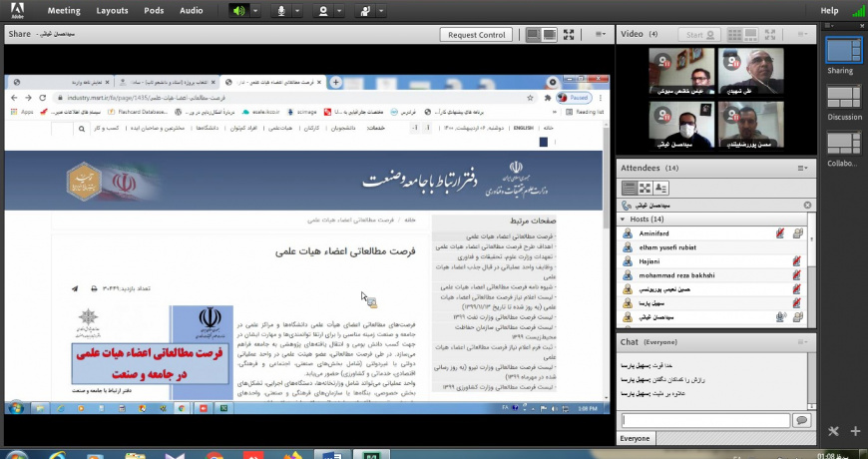Select attendee Aminifard
The height and width of the screenshot is (459, 868).
(x=712, y=233)
